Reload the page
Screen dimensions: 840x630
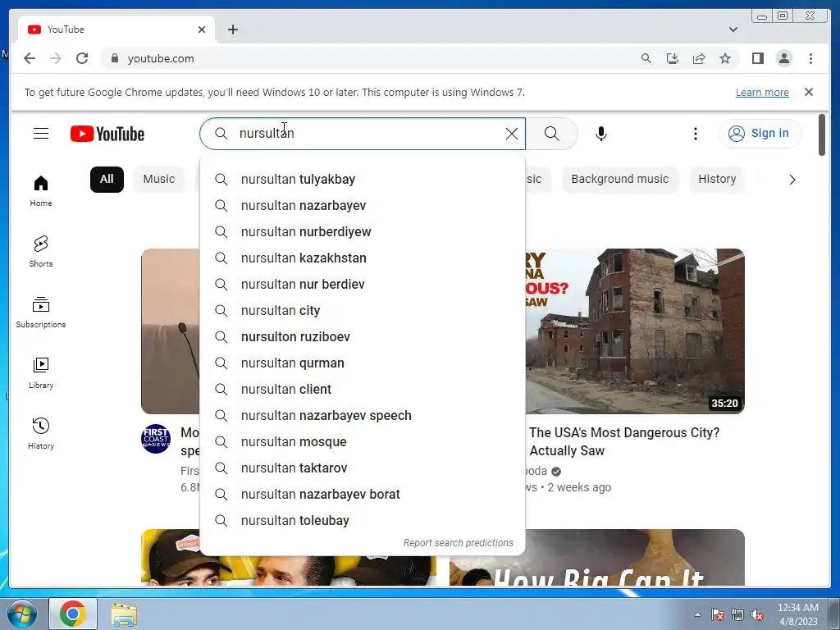tap(82, 58)
